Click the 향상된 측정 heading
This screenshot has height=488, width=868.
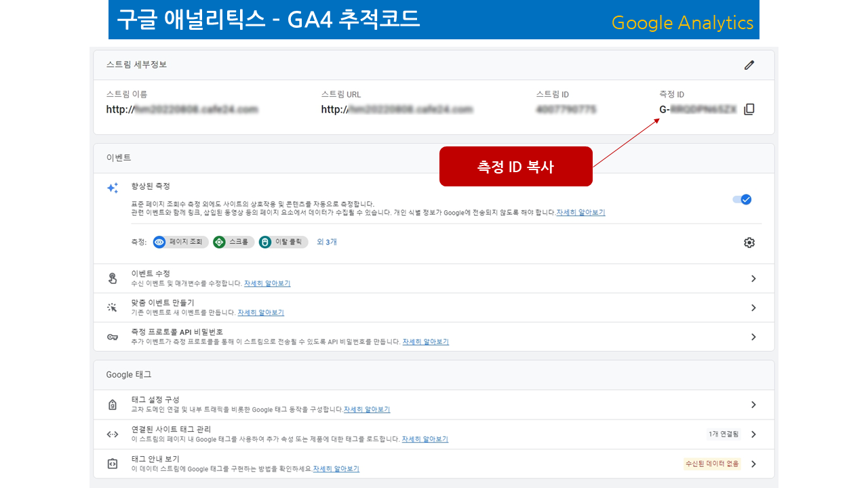point(151,186)
